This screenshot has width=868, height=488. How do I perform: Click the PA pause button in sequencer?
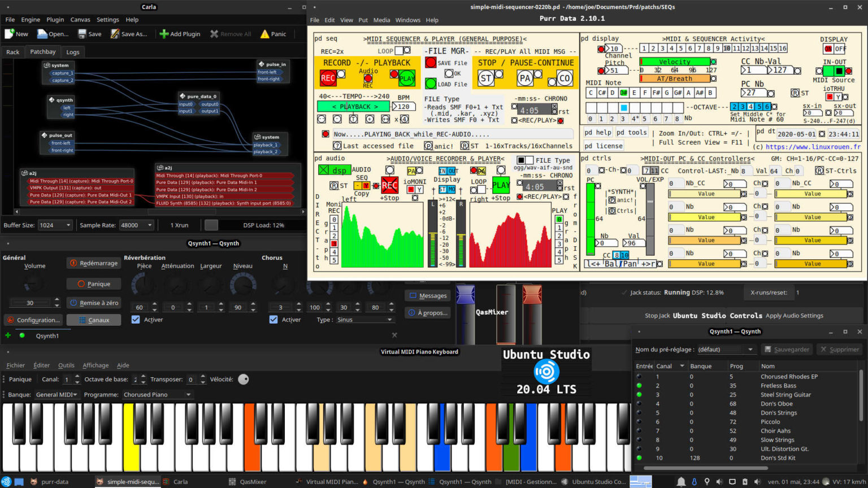525,78
